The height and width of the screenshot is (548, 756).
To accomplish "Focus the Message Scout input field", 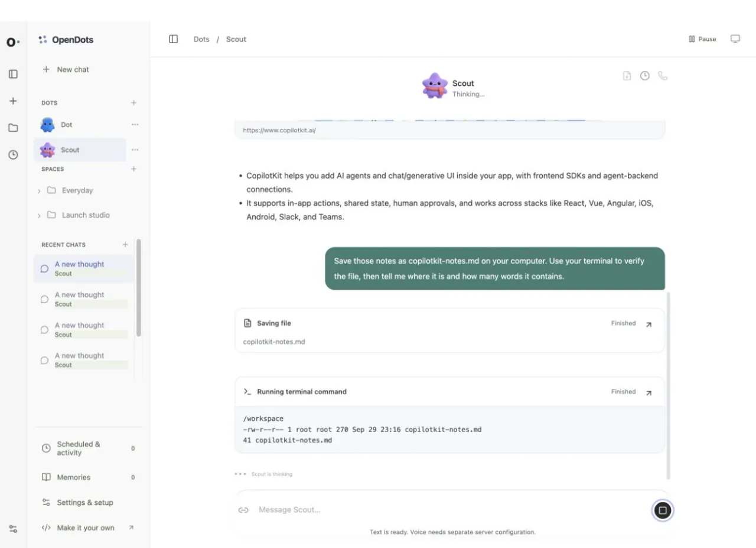I will (x=452, y=510).
